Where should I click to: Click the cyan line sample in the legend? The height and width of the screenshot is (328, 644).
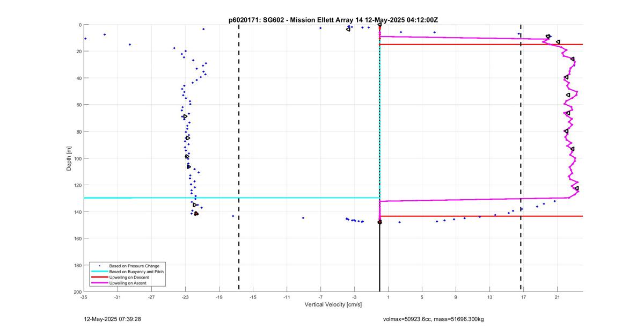pyautogui.click(x=99, y=272)
